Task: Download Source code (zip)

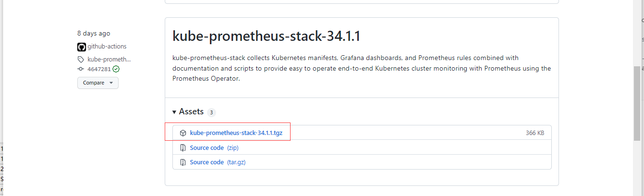Action: 207,148
